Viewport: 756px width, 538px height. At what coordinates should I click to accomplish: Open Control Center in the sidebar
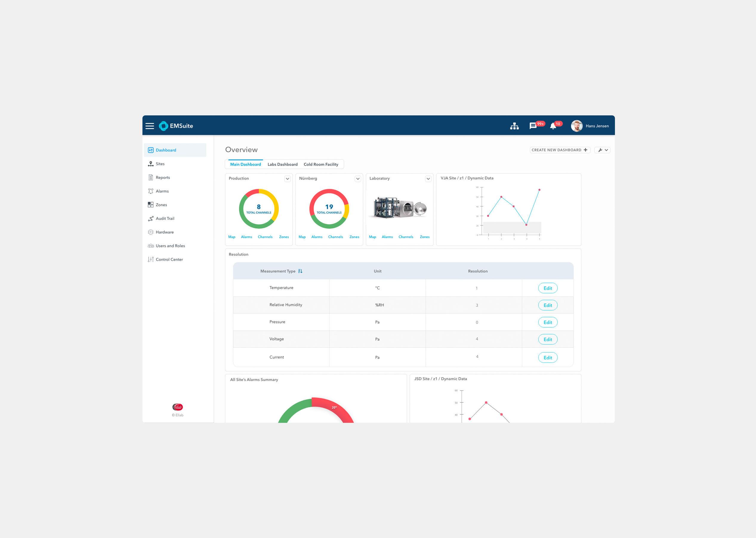pos(169,259)
